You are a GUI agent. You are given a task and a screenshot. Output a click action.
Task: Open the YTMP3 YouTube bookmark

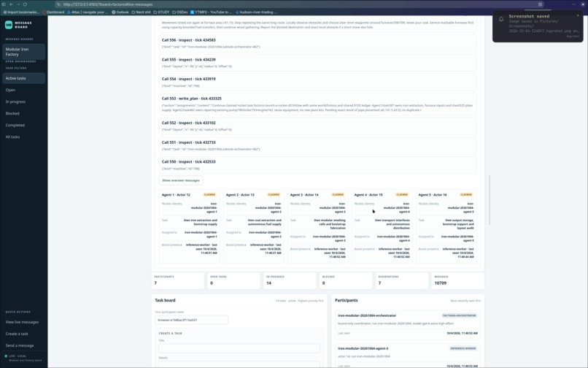click(x=211, y=12)
